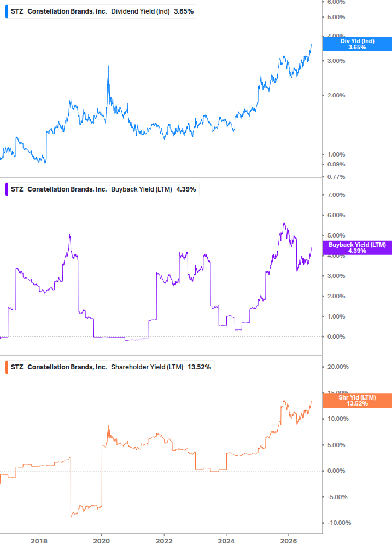The width and height of the screenshot is (392, 550).
Task: Click the 6.00% tick on the buyback axis
Action: click(336, 215)
